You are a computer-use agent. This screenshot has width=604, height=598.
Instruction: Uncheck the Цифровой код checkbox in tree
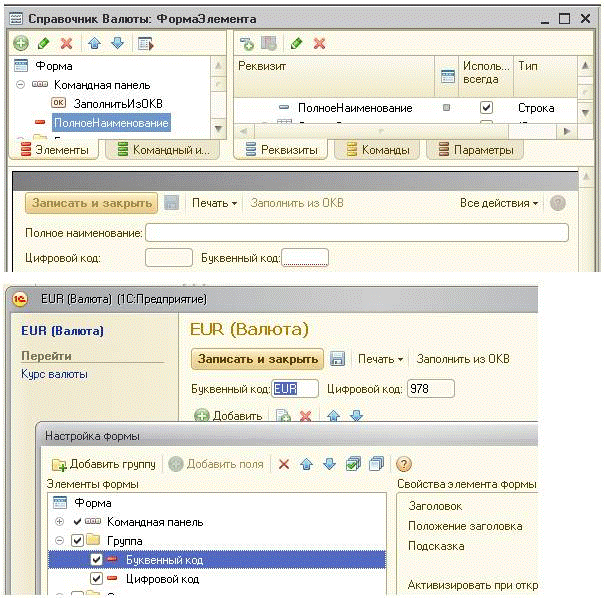click(97, 579)
